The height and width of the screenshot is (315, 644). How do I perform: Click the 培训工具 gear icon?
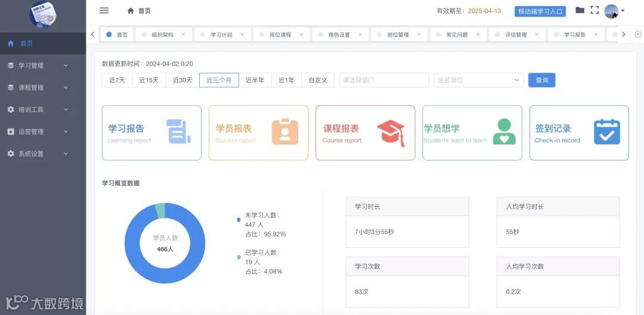(11, 110)
